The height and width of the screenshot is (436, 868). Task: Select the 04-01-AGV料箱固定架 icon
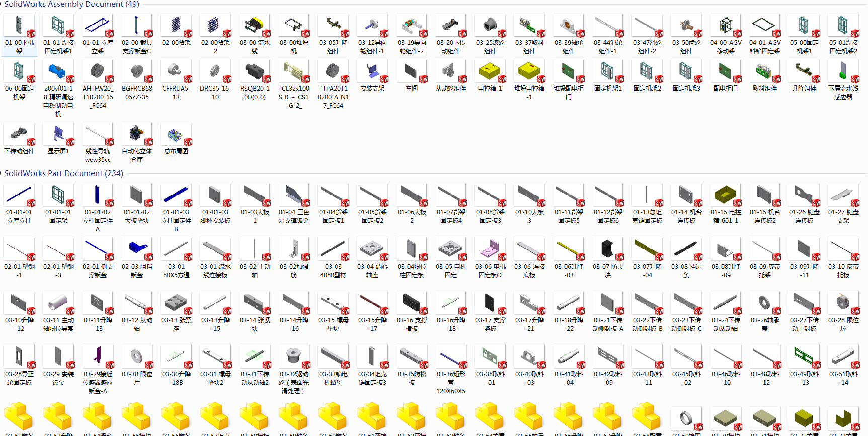pyautogui.click(x=765, y=25)
